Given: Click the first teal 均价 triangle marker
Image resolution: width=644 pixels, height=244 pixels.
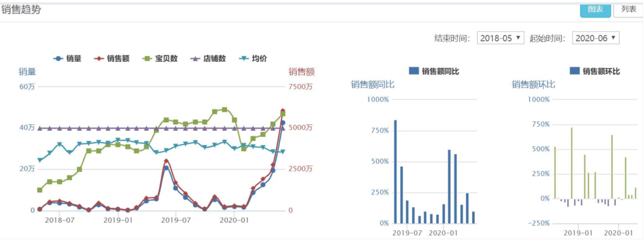Looking at the screenshot, I should [40, 160].
